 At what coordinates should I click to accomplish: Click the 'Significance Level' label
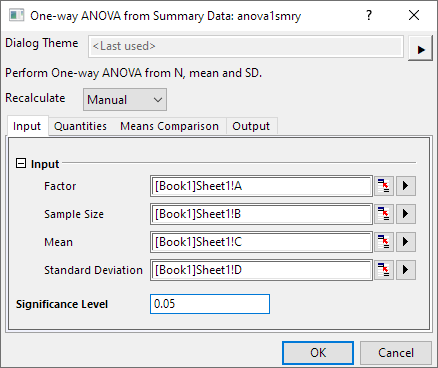tap(62, 304)
